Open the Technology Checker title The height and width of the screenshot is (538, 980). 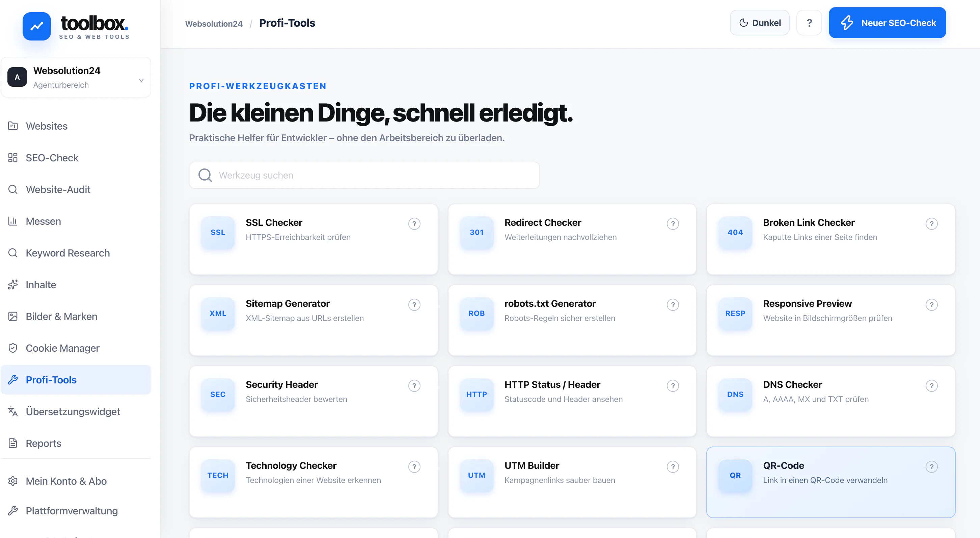click(x=291, y=466)
